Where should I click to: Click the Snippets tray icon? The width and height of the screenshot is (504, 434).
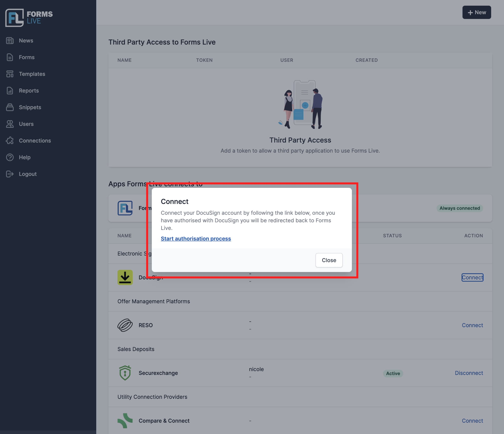point(10,107)
